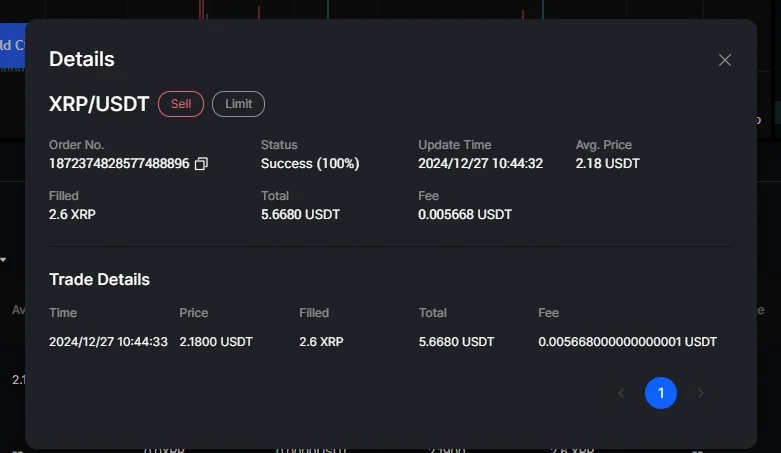Copy the order number

201,164
